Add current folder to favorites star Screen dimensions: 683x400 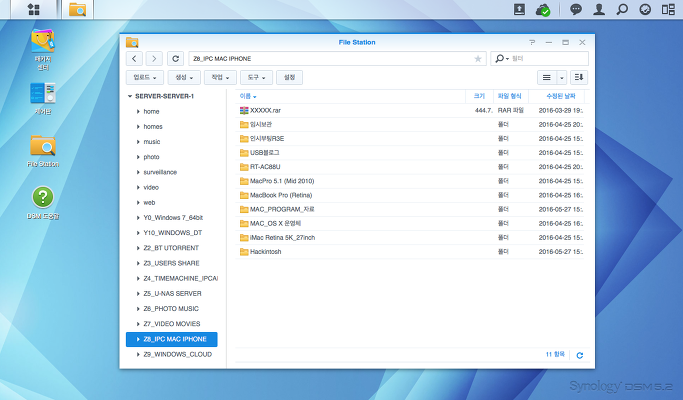click(x=478, y=59)
